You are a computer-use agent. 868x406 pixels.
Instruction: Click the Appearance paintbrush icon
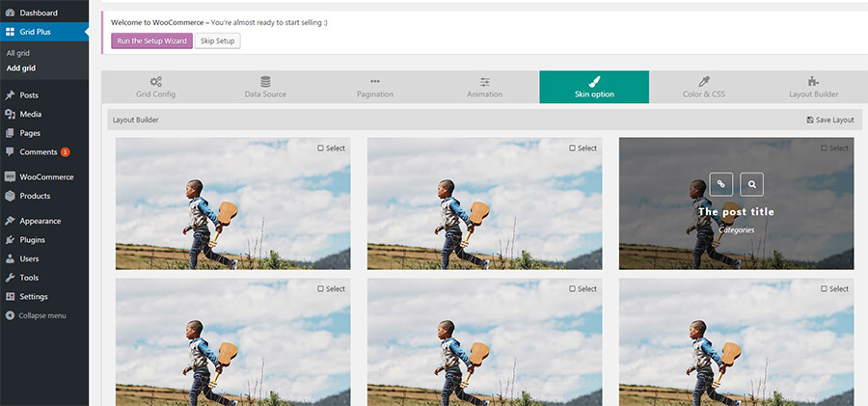point(10,221)
